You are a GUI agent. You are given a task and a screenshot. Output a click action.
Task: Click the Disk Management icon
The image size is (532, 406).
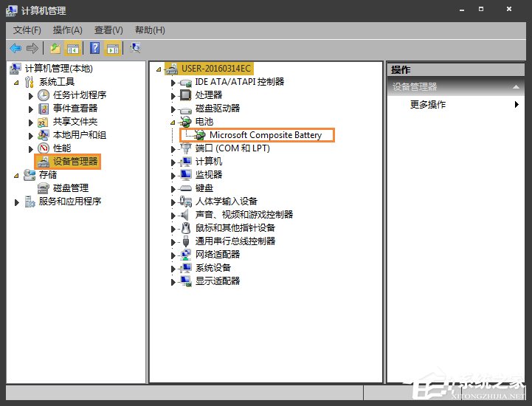tap(44, 188)
